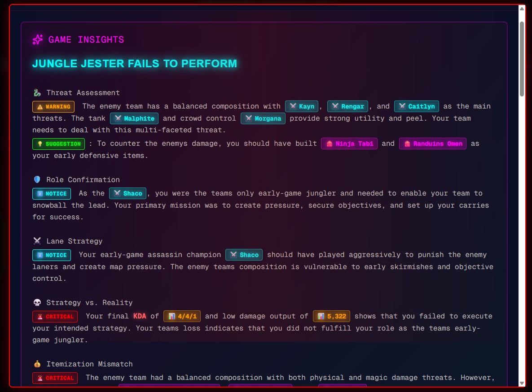Click the crossed swords icon by Lane Strategy

(37, 241)
